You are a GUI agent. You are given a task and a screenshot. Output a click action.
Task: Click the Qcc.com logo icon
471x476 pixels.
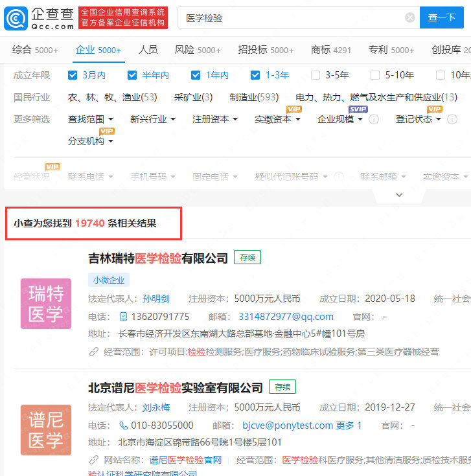[x=16, y=18]
